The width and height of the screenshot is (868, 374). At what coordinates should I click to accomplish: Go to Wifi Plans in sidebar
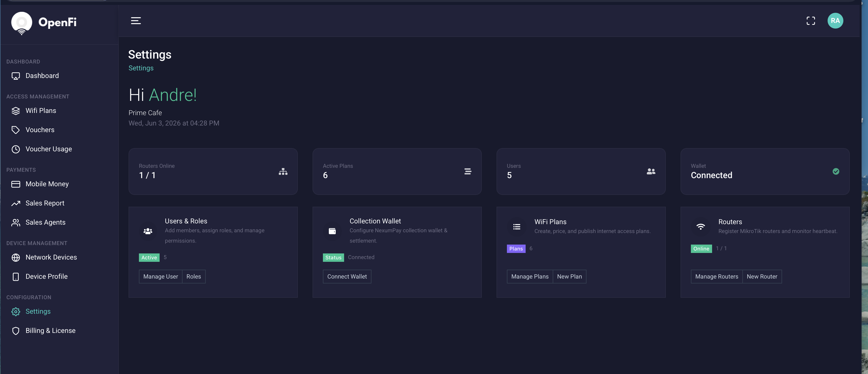pos(41,110)
